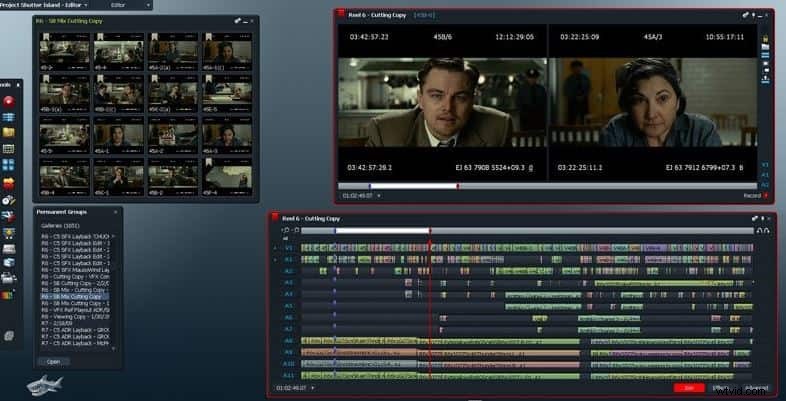Click the lock icon on viewer's right edge
This screenshot has height=401, width=786.
(766, 38)
